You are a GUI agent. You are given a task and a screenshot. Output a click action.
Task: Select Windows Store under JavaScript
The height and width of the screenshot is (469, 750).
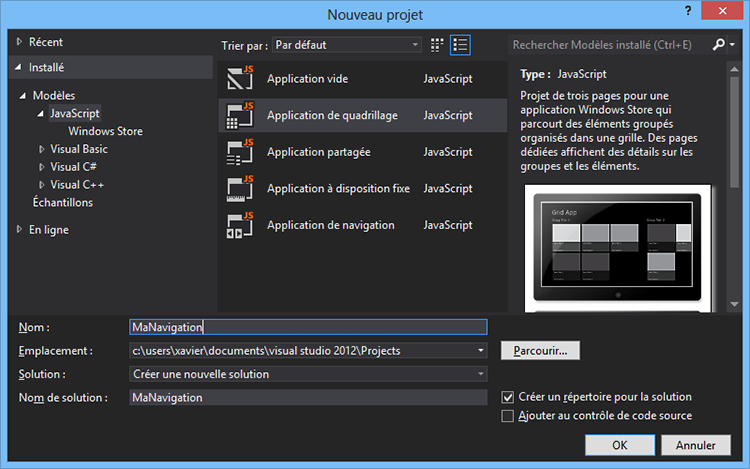coord(105,131)
